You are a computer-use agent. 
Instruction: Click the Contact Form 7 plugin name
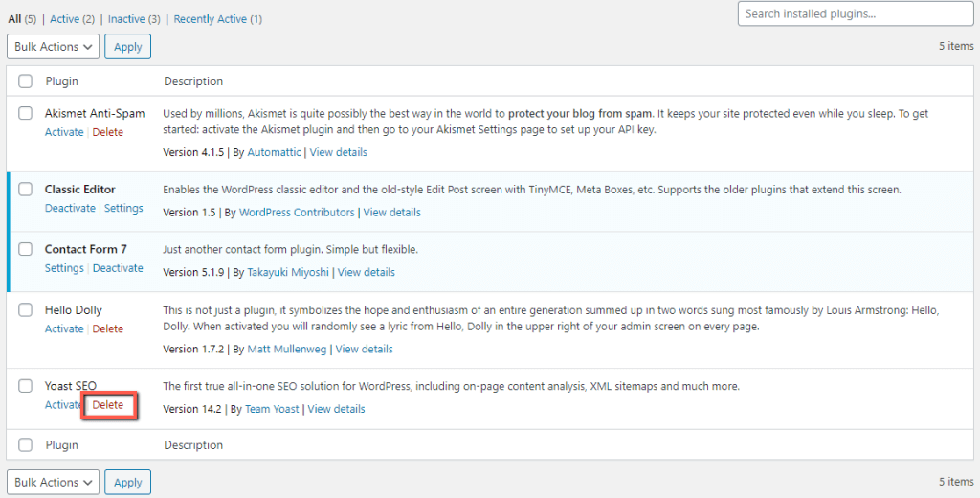point(85,249)
